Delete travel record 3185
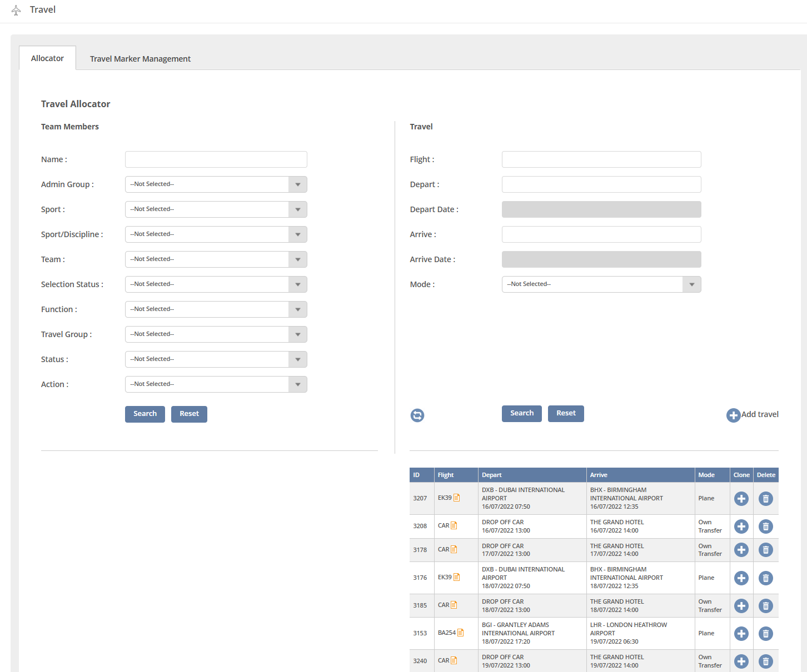The height and width of the screenshot is (672, 807). click(x=766, y=606)
